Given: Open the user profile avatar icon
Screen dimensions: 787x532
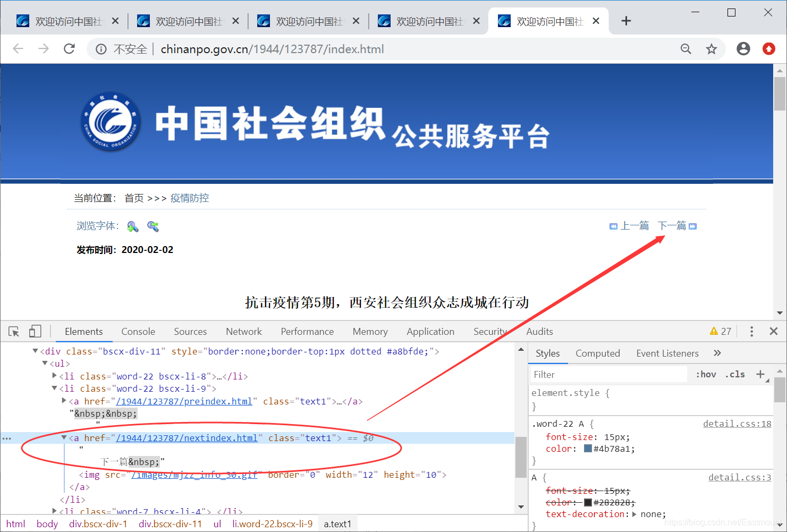Looking at the screenshot, I should 743,49.
